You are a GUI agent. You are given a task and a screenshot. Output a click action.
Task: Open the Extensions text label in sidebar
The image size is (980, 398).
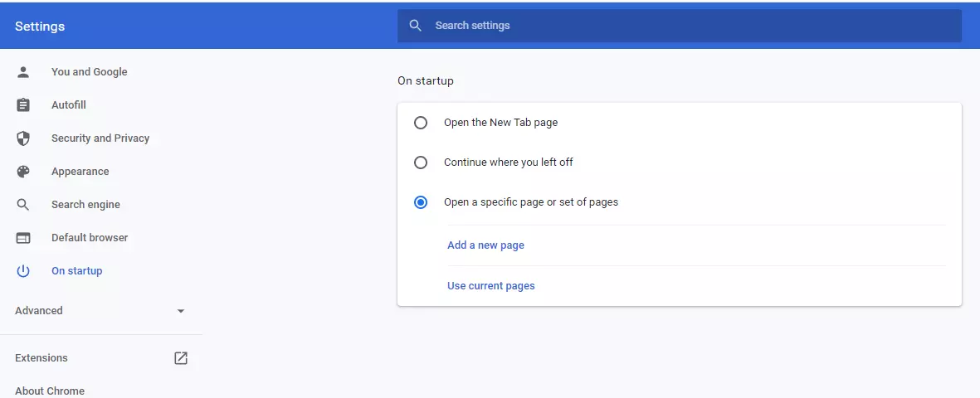point(41,358)
